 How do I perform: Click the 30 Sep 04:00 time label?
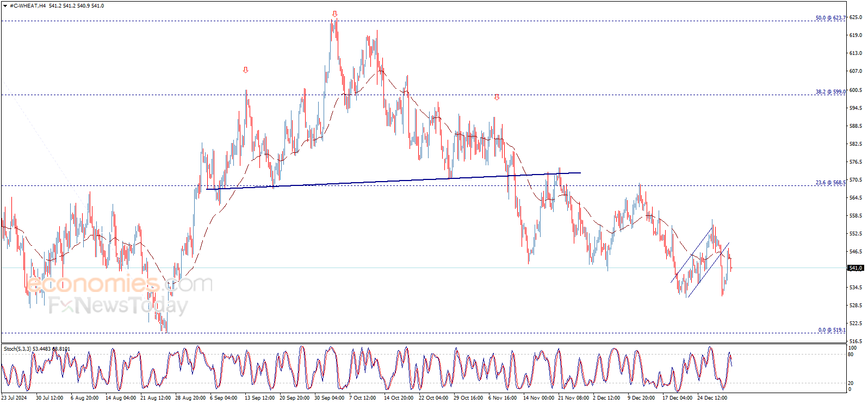[330, 398]
